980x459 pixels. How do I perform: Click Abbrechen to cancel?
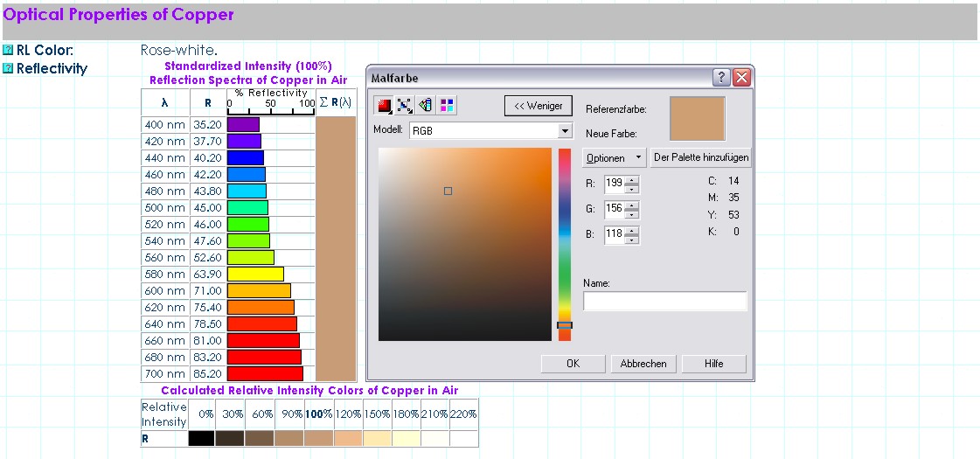tap(643, 364)
